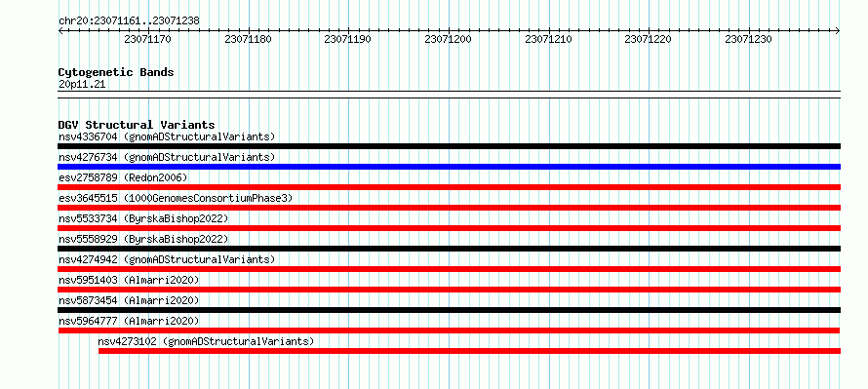
Task: Click ruler position 23071210
Action: 548,39
